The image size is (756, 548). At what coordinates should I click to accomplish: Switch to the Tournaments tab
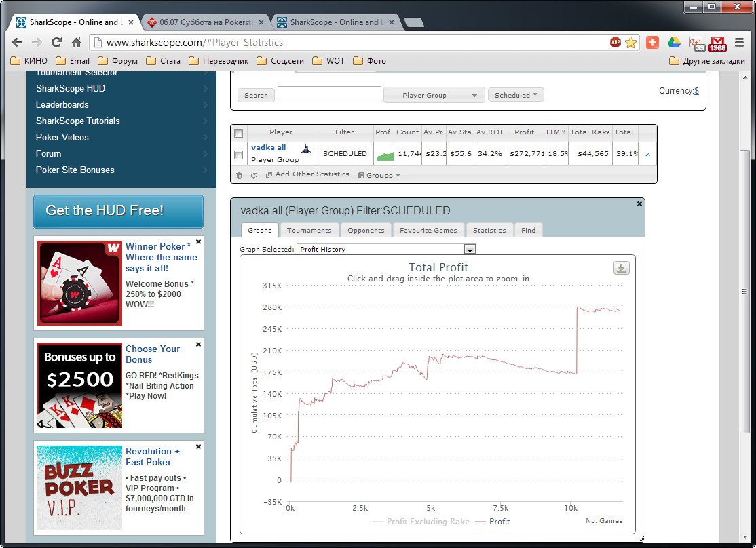point(309,230)
